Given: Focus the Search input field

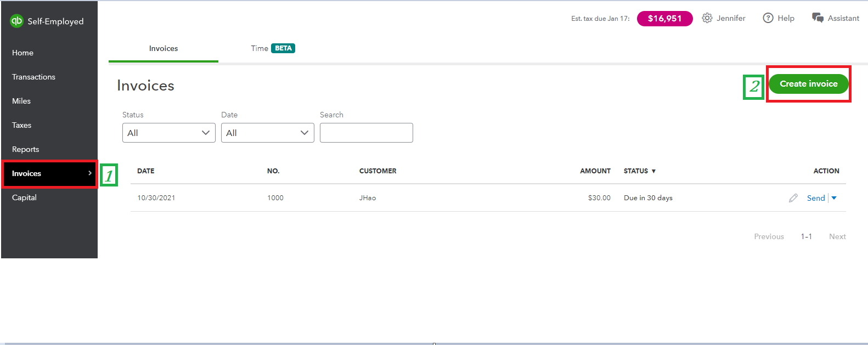Looking at the screenshot, I should tap(367, 133).
